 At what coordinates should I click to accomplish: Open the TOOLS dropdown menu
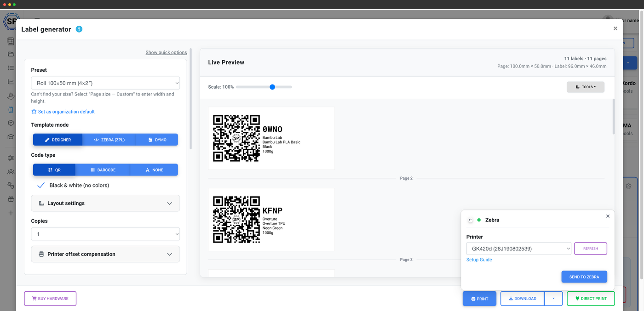[x=586, y=87]
